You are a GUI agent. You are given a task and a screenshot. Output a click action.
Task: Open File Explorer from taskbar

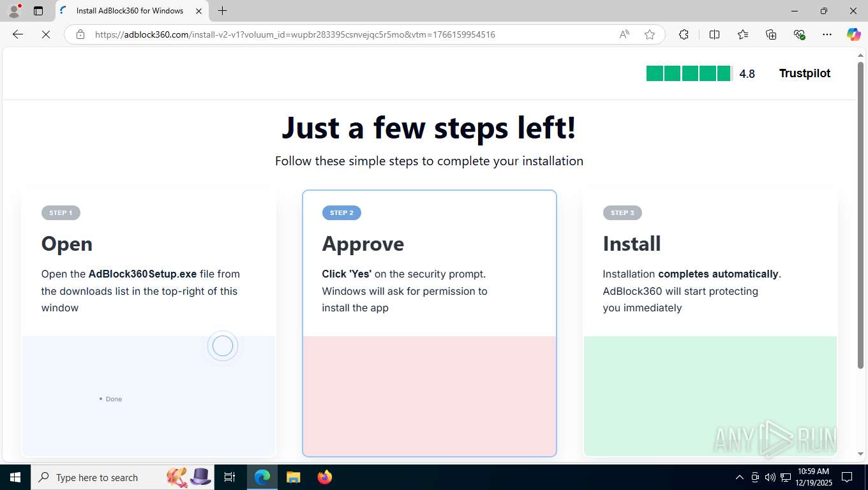point(293,477)
